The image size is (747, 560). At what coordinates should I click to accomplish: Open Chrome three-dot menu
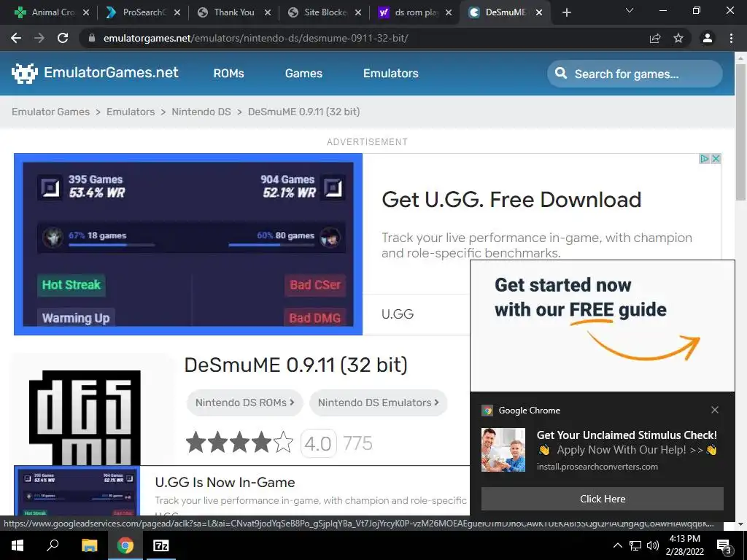point(731,38)
